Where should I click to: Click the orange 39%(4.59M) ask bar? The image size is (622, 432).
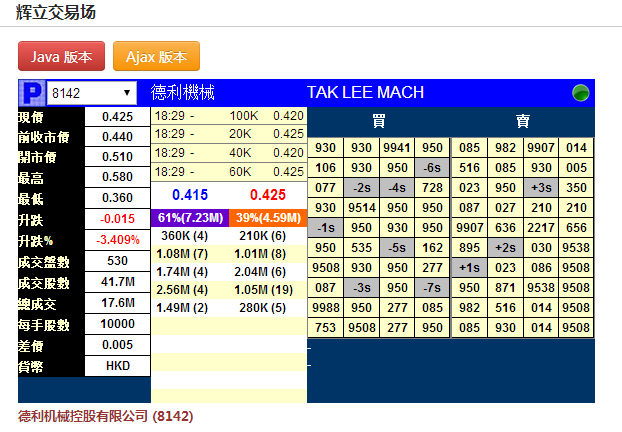click(x=268, y=218)
